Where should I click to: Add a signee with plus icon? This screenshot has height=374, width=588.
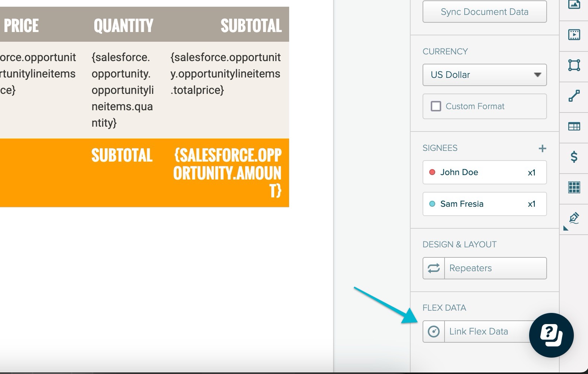coord(542,149)
